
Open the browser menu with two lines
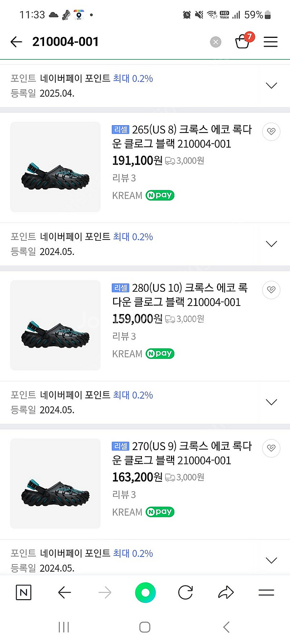(266, 592)
